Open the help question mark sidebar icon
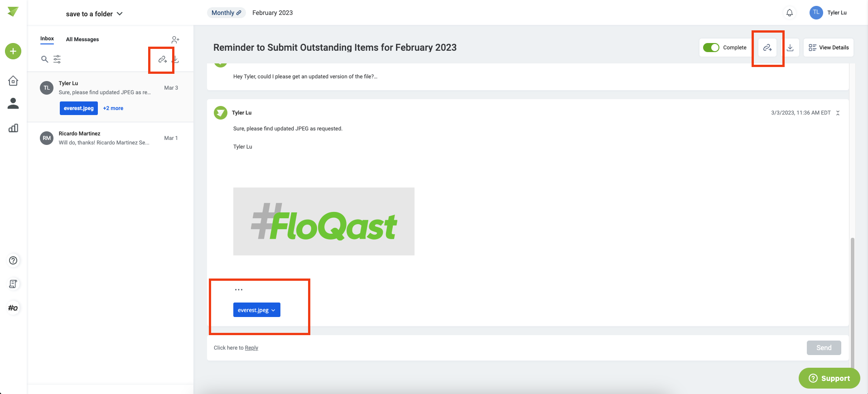 pos(13,260)
